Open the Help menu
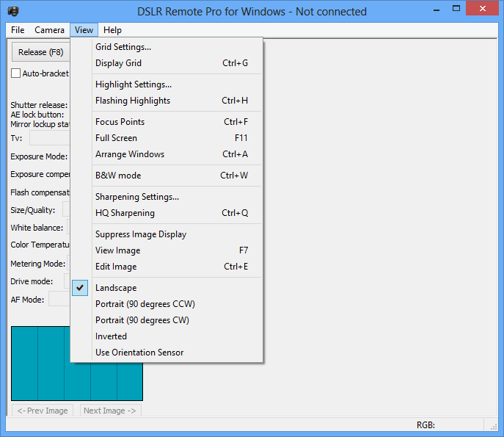Viewport: 504px width, 437px height. click(x=112, y=30)
